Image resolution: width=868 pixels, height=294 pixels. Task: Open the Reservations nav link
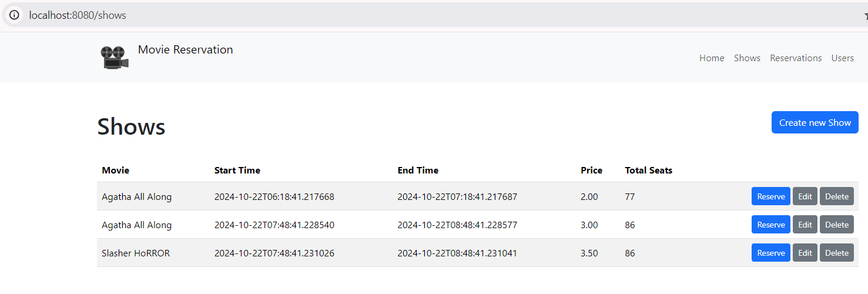[x=796, y=58]
